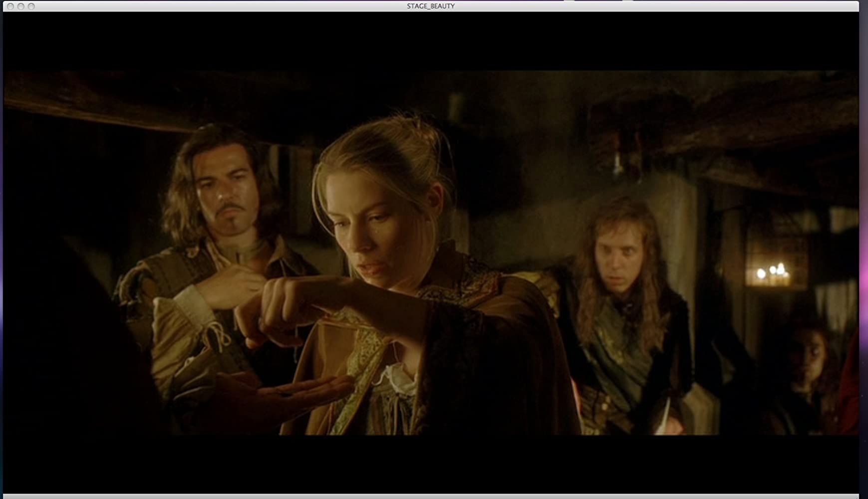Viewport: 868px width, 499px height.
Task: Click the lit candles in the background
Action: 771,273
